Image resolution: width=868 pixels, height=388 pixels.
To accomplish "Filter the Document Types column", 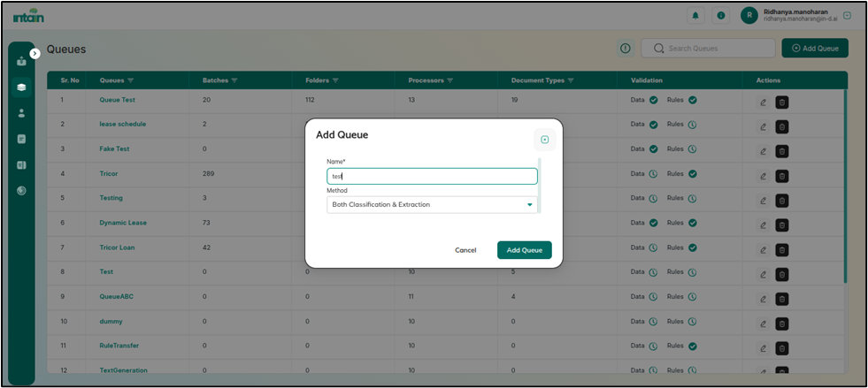I will coord(570,80).
